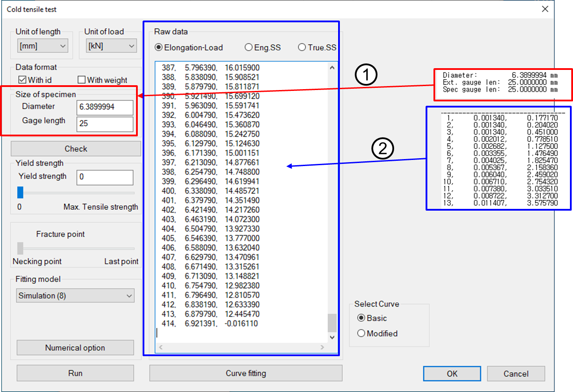573x392 pixels.
Task: Open the Numerical option settings
Action: coord(75,348)
